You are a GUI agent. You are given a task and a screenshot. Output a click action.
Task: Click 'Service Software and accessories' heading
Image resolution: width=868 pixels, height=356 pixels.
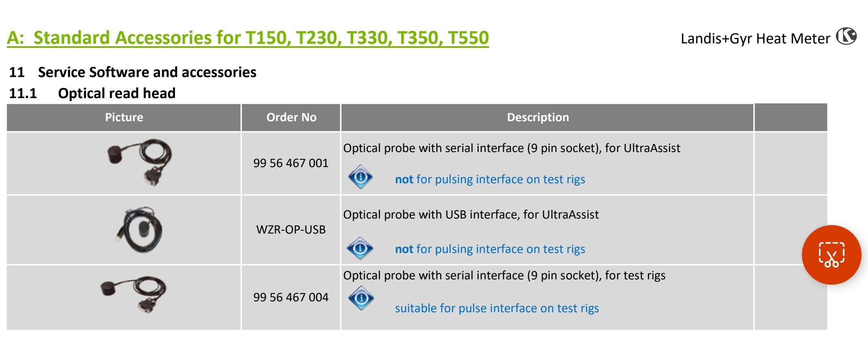[x=147, y=72]
